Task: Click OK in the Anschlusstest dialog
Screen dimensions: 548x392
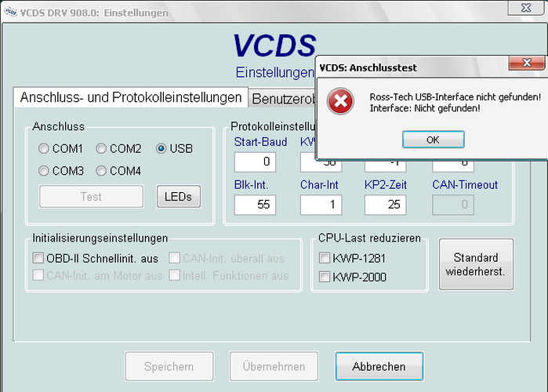Action: pos(433,140)
